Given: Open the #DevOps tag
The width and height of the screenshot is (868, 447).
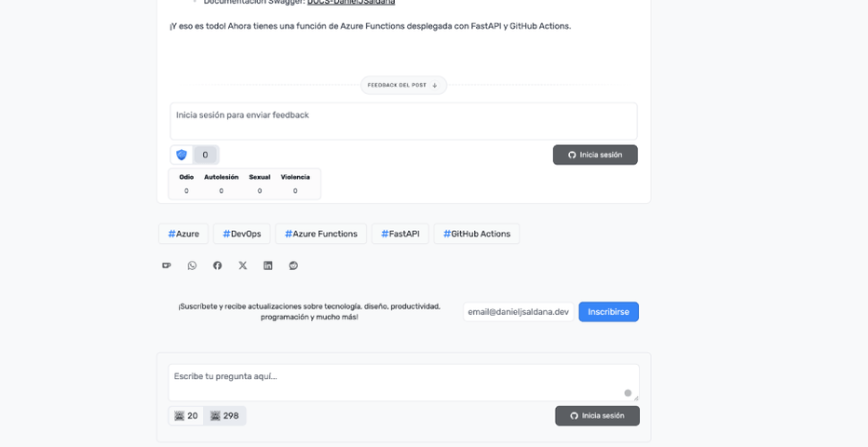Looking at the screenshot, I should (x=241, y=234).
